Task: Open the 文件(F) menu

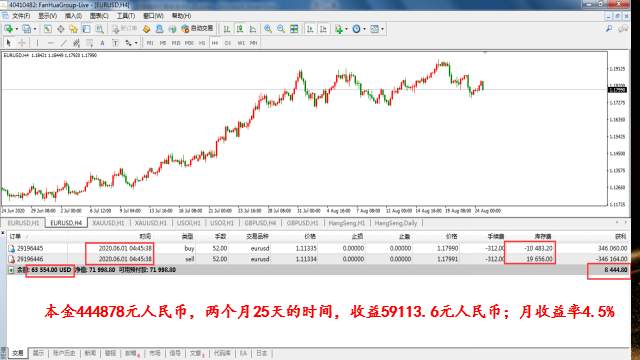Action: point(21,16)
